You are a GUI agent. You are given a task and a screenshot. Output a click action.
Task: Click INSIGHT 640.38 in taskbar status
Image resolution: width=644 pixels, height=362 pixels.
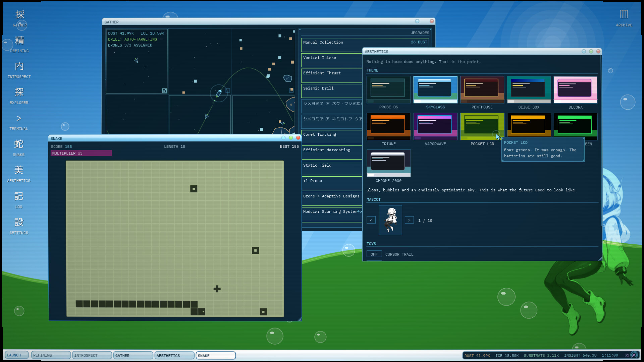point(580,355)
